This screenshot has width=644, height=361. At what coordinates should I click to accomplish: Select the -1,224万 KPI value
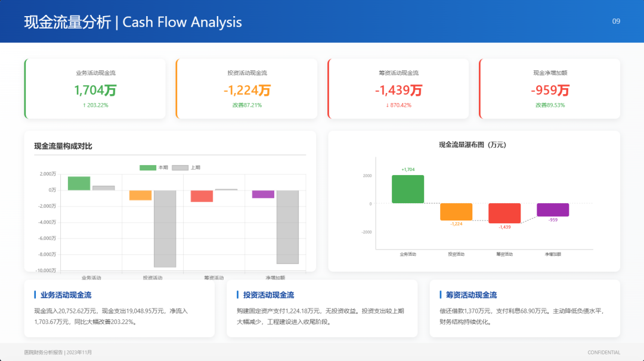pyautogui.click(x=247, y=90)
